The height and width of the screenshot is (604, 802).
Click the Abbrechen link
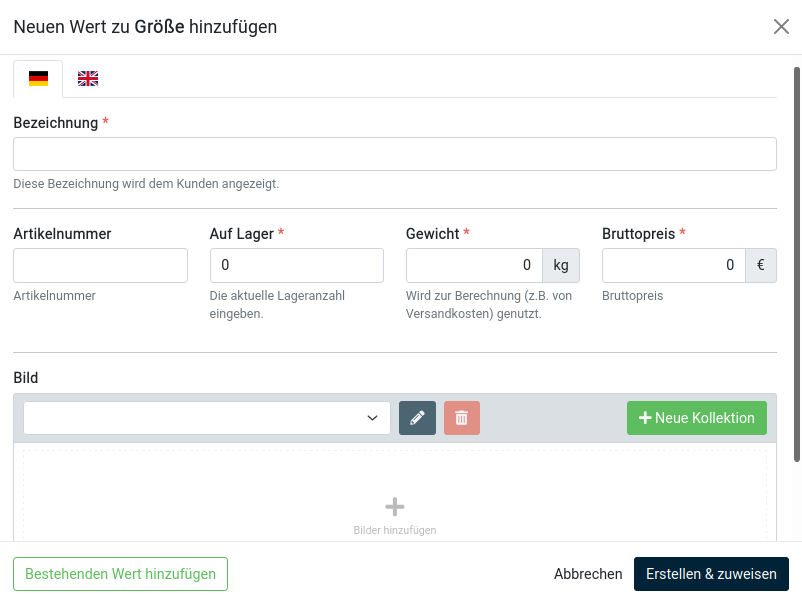click(588, 574)
